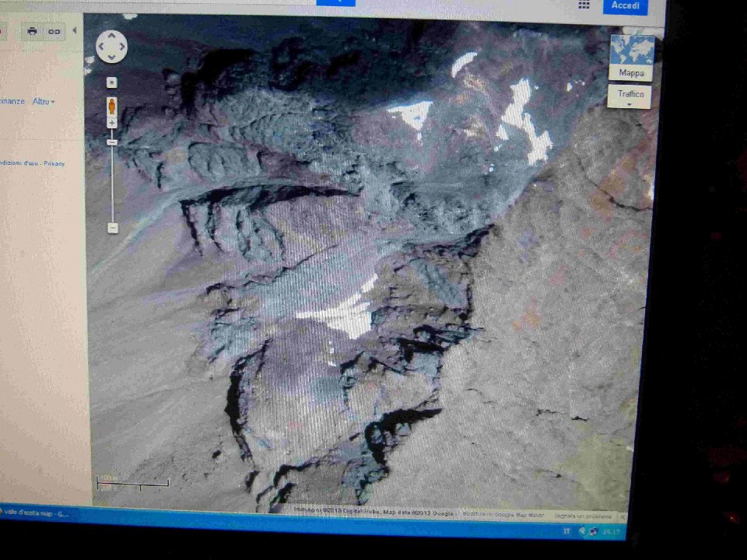Pan the map down with the bottom arrow
The image size is (747, 560).
point(111,58)
